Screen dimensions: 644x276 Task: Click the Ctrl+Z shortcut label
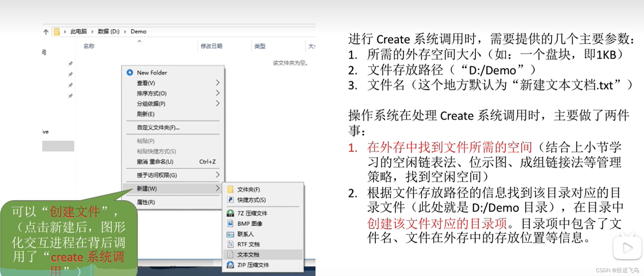(x=208, y=162)
